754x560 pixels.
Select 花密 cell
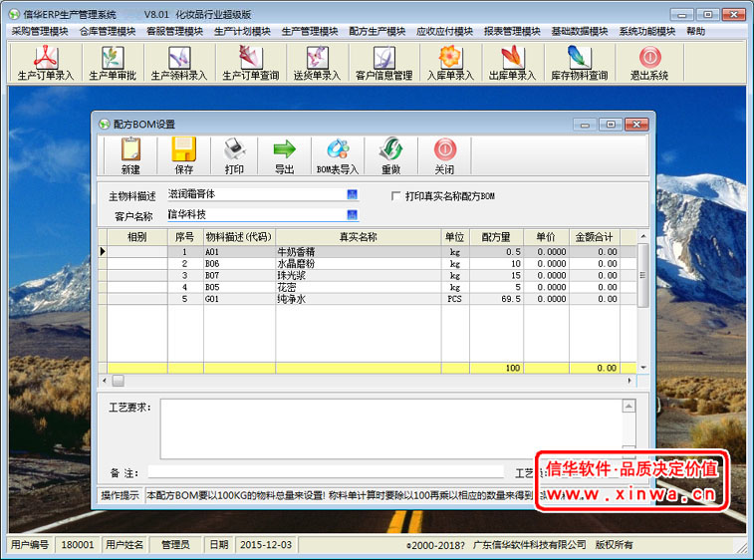(x=358, y=287)
